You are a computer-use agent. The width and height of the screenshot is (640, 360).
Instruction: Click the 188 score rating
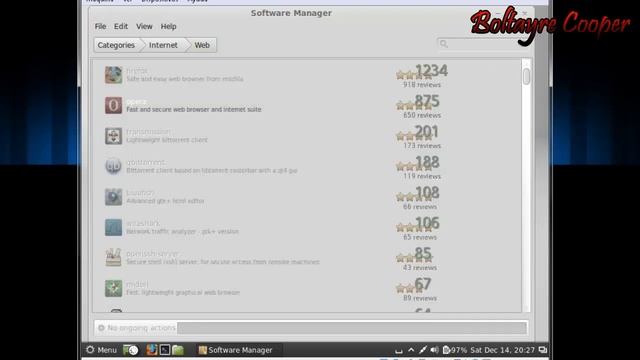(x=427, y=162)
